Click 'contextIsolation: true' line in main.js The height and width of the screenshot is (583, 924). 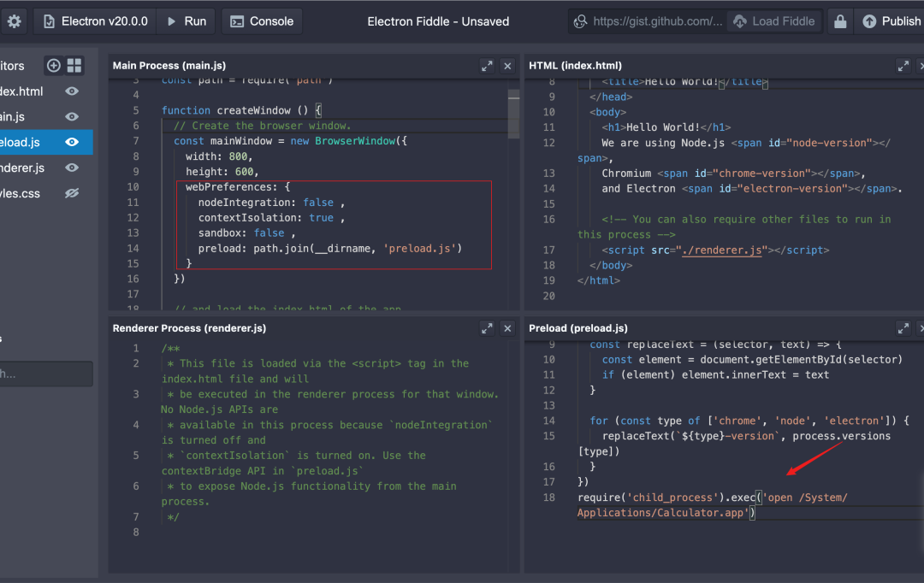(271, 218)
